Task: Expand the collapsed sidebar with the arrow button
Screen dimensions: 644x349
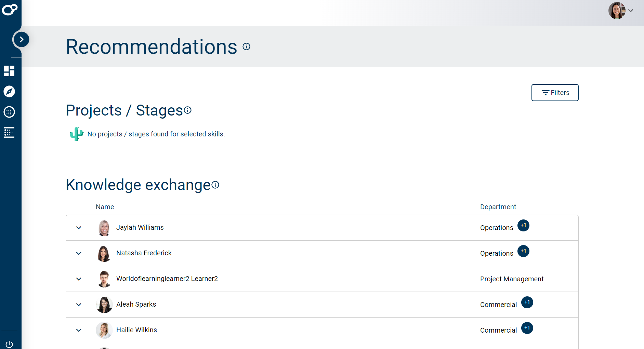Action: pyautogui.click(x=21, y=39)
